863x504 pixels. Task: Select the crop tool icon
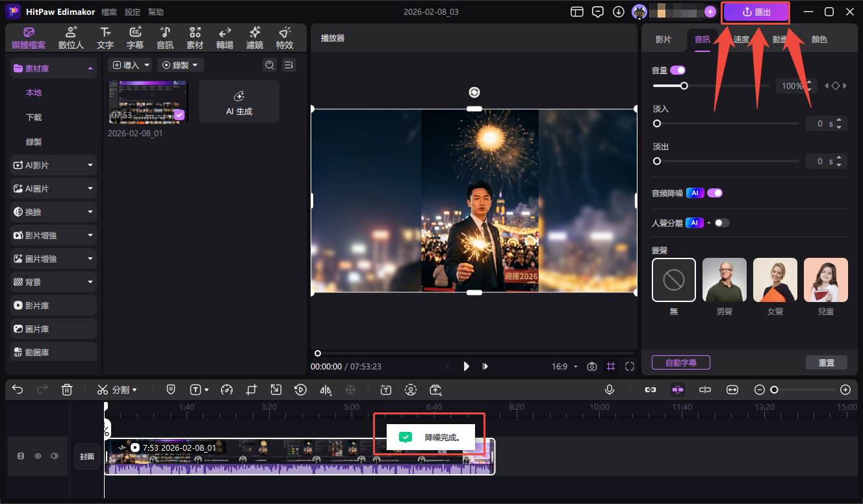251,390
